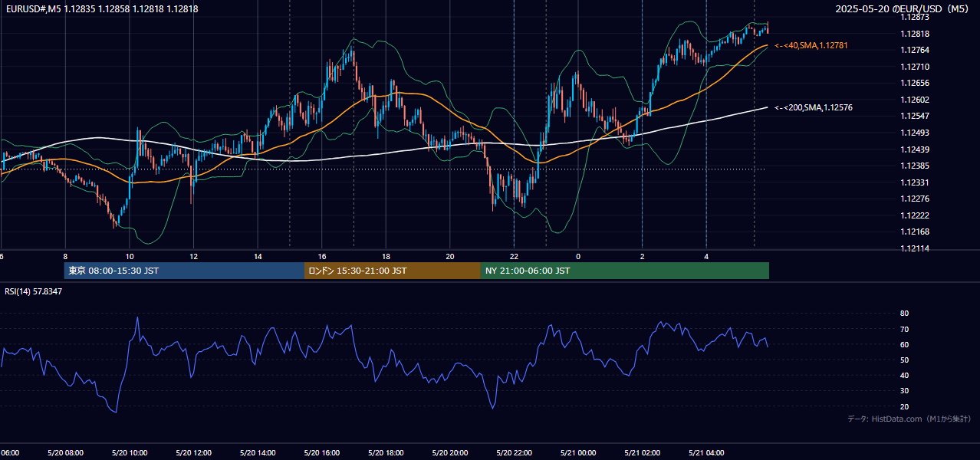Click price axis value 1.12385
Screen dimensions: 980x460
point(915,166)
